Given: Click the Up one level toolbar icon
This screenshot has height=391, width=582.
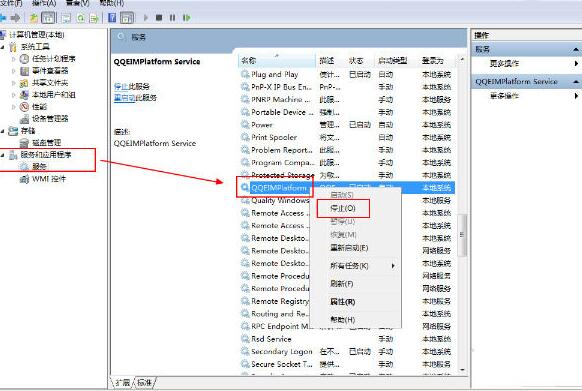Looking at the screenshot, I should point(34,18).
